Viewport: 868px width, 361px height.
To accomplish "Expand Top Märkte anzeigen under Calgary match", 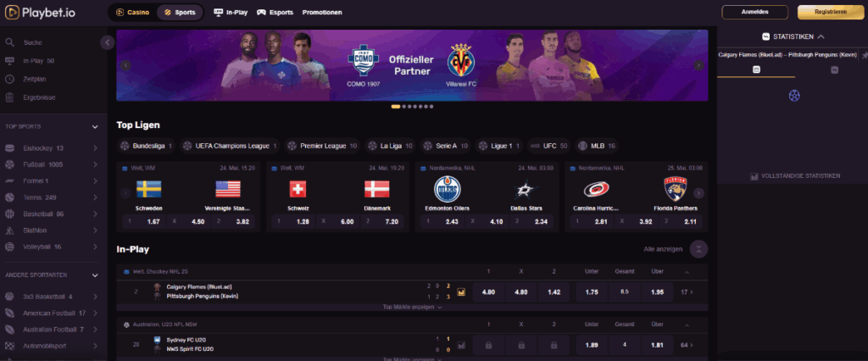I will pos(412,307).
